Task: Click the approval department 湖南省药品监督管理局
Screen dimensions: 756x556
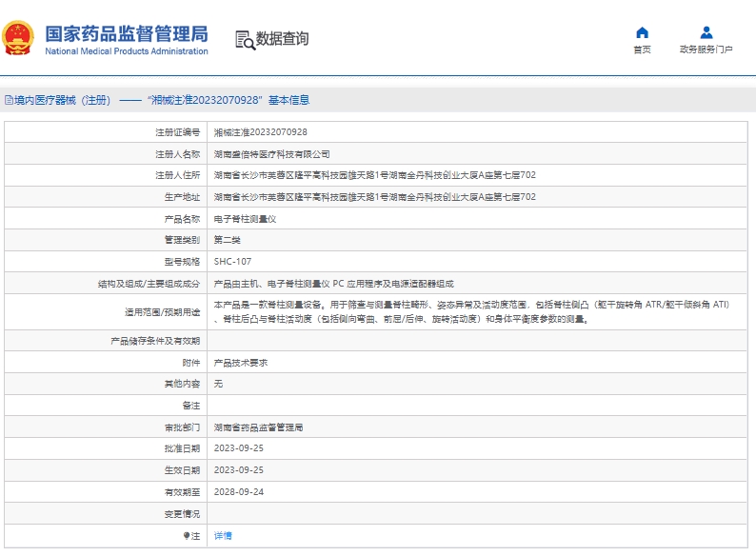Action: click(x=258, y=427)
